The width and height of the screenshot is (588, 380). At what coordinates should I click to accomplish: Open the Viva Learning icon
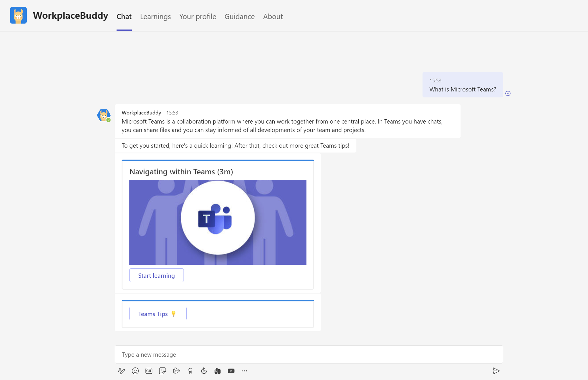click(x=218, y=371)
